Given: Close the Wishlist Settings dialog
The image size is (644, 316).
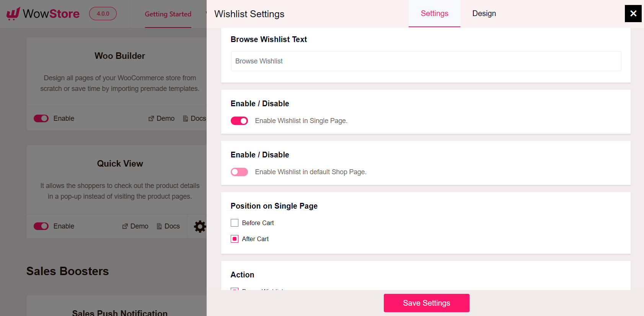Looking at the screenshot, I should [633, 13].
